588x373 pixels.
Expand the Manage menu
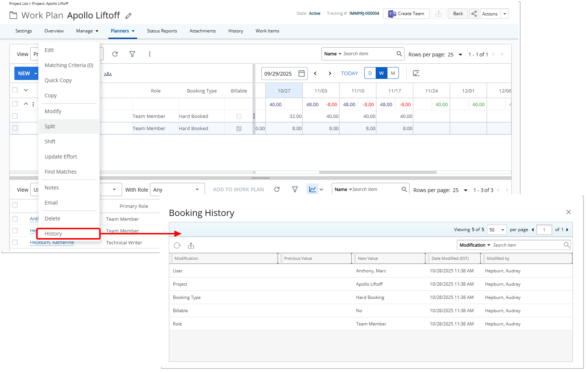pos(87,31)
